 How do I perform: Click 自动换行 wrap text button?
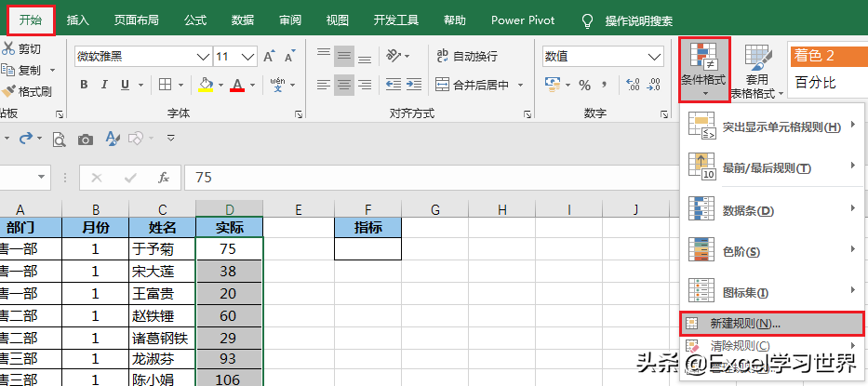tap(467, 56)
